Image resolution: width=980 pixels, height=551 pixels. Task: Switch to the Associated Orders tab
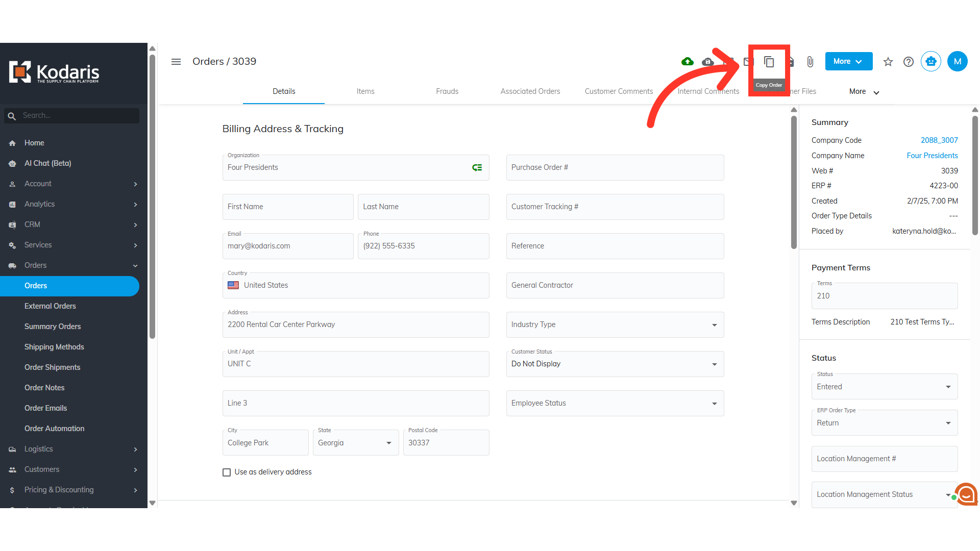(x=530, y=91)
